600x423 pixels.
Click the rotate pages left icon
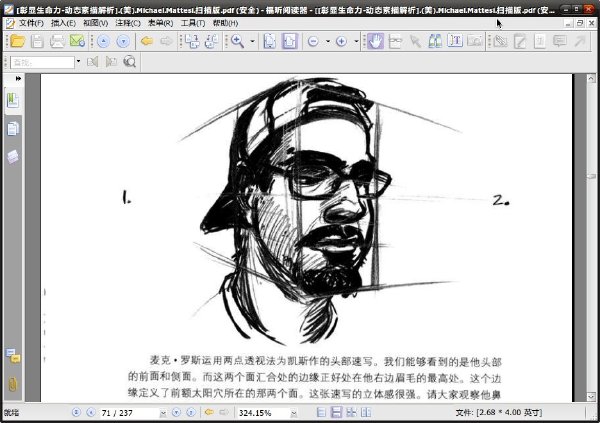pyautogui.click(x=192, y=41)
